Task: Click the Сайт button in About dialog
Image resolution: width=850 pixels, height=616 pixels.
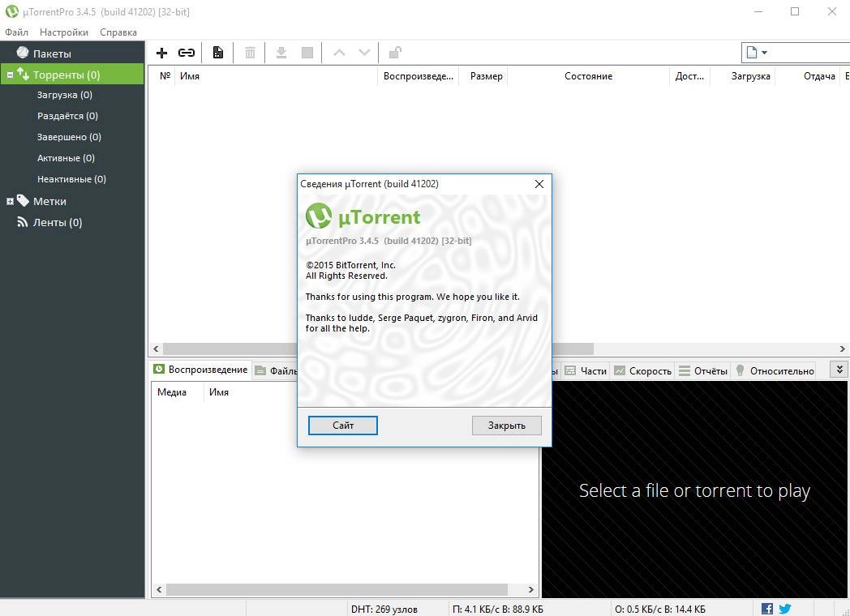Action: coord(342,425)
